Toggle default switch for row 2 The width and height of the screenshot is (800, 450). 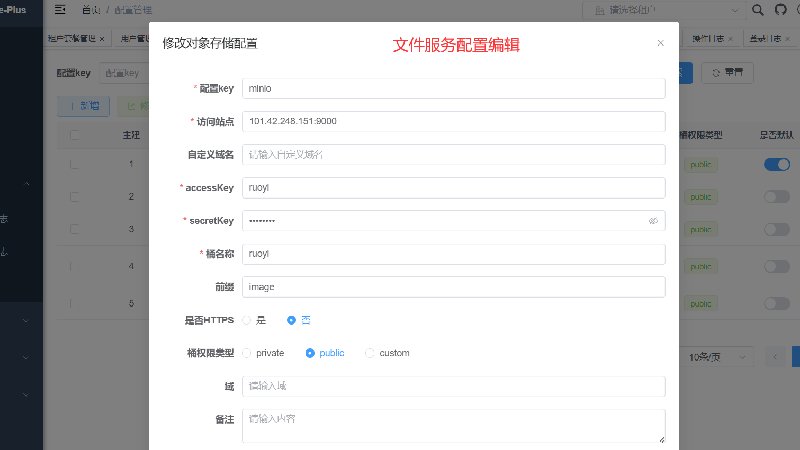coord(777,197)
